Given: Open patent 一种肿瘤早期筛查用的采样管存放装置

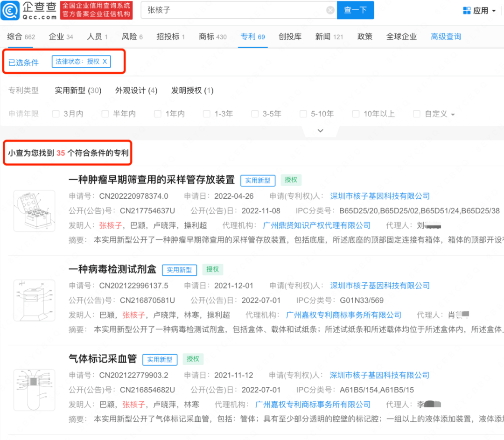Looking at the screenshot, I should [152, 180].
